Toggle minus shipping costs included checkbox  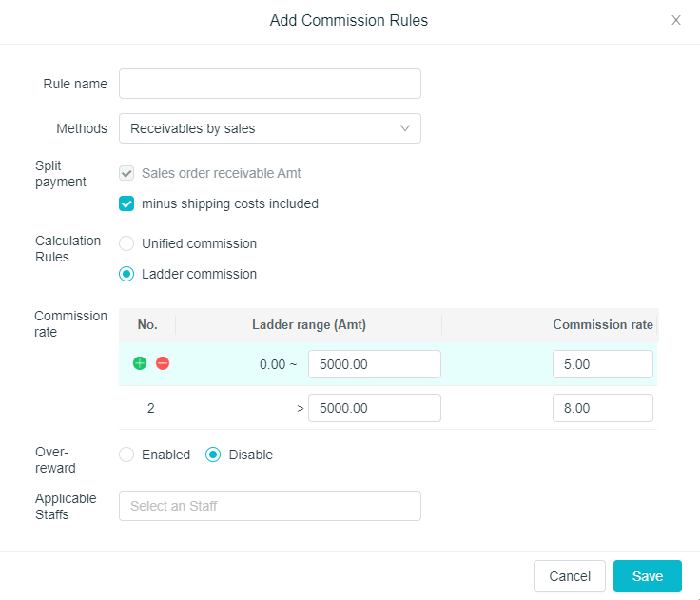[126, 203]
